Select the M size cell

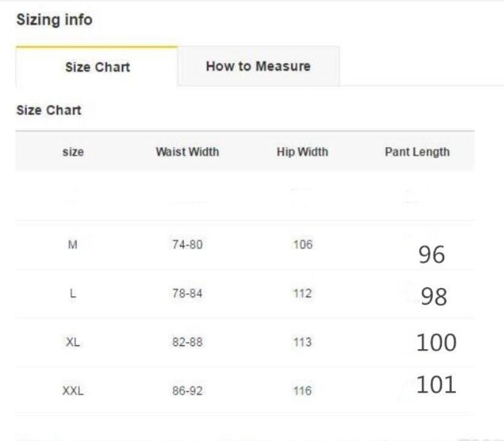click(73, 244)
